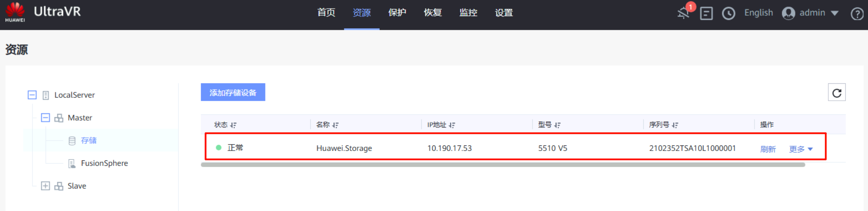The image size is (868, 211).
Task: Sort table by 序列号 column icon
Action: click(675, 125)
